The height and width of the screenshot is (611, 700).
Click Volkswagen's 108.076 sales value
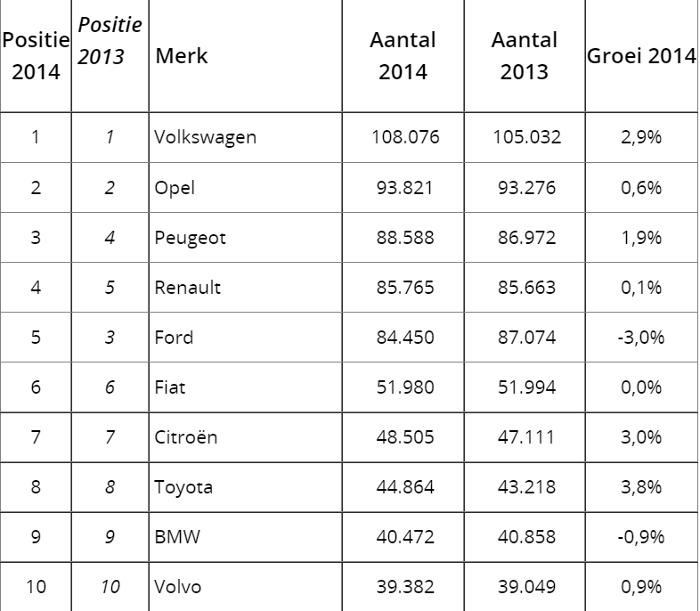tap(405, 137)
